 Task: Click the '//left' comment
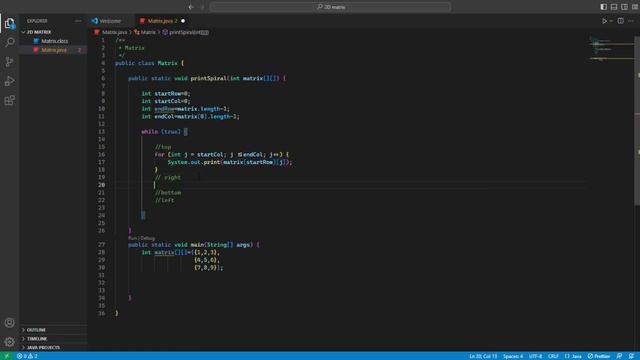pyautogui.click(x=164, y=200)
